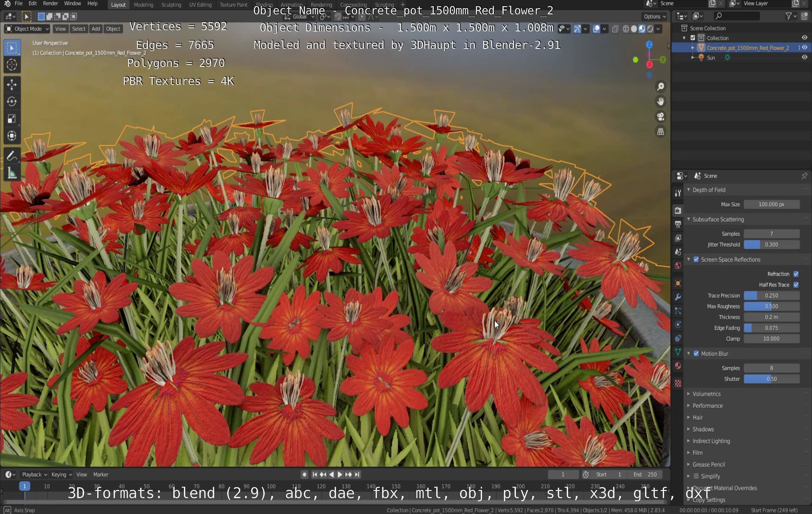Choose the Rotate tool
Image resolution: width=812 pixels, height=514 pixels.
pyautogui.click(x=12, y=102)
